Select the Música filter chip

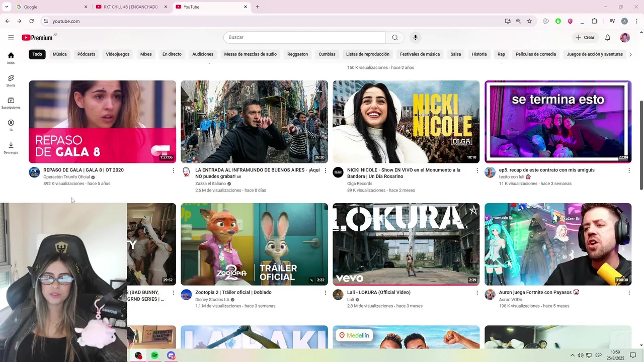59,54
